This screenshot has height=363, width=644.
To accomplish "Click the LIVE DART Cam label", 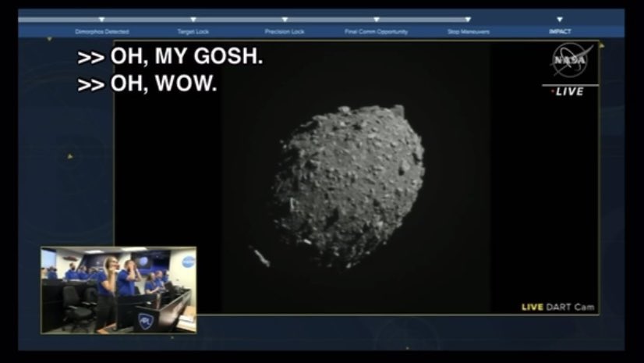I will coord(557,307).
